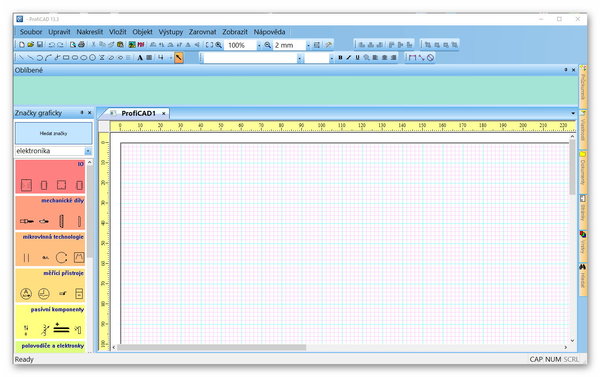Click the canvas horizontal scrollbar thumb
600x377 pixels.
pyautogui.click(x=212, y=347)
